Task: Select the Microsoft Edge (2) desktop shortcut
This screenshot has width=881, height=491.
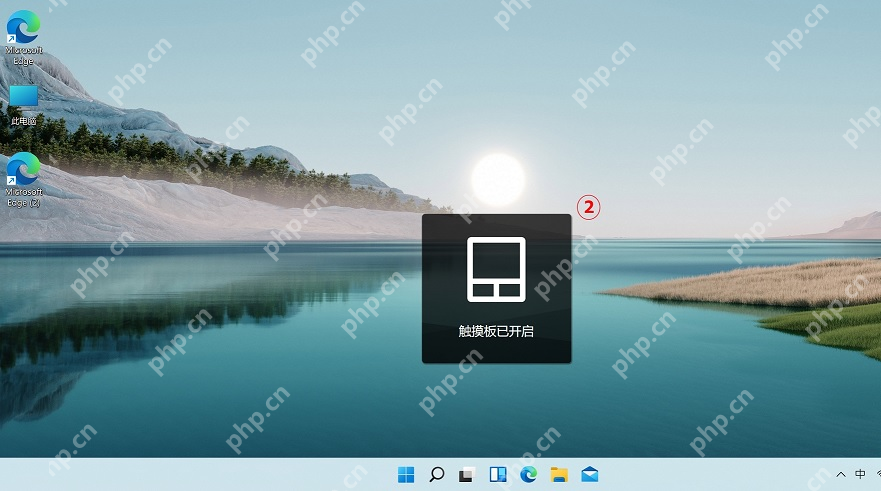Action: [23, 180]
